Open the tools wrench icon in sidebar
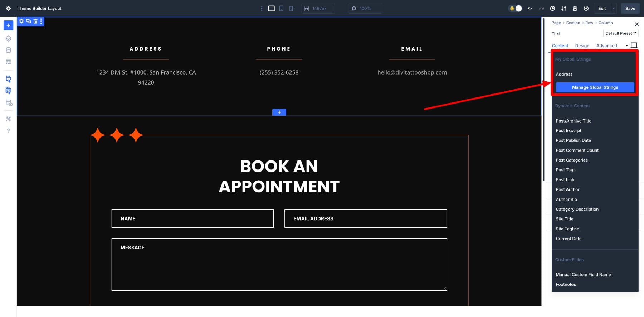 tap(8, 119)
